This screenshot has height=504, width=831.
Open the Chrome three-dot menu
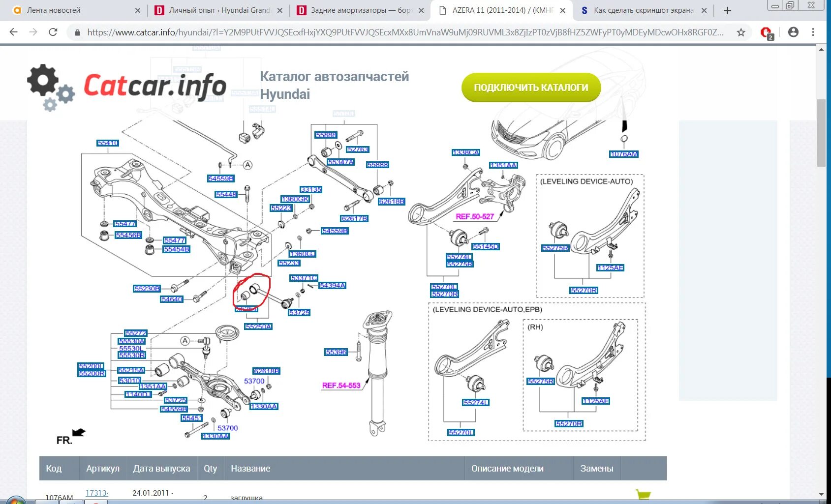pyautogui.click(x=813, y=32)
